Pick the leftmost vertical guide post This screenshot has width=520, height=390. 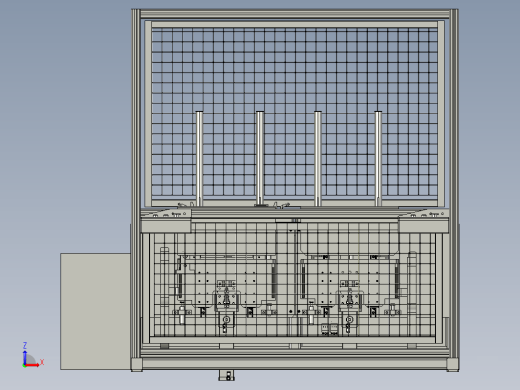pos(199,159)
